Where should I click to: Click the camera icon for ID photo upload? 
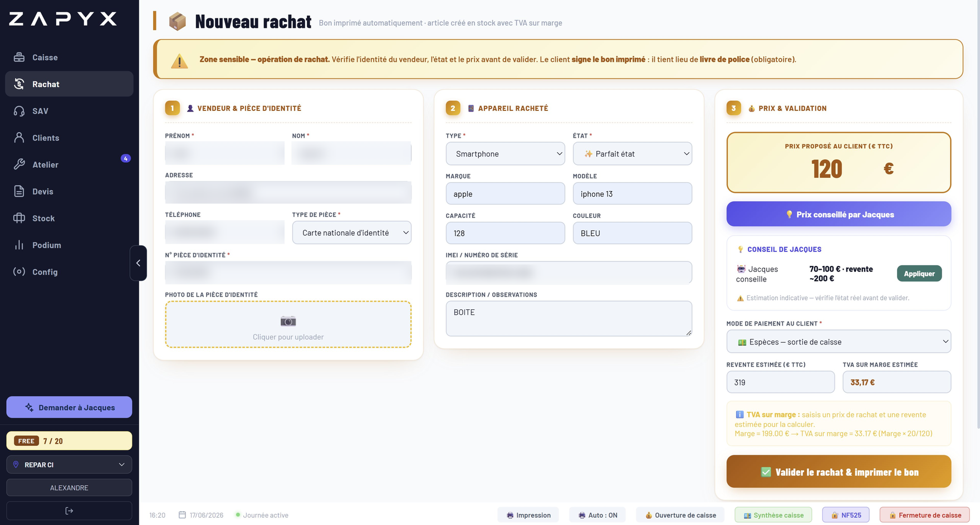(288, 320)
